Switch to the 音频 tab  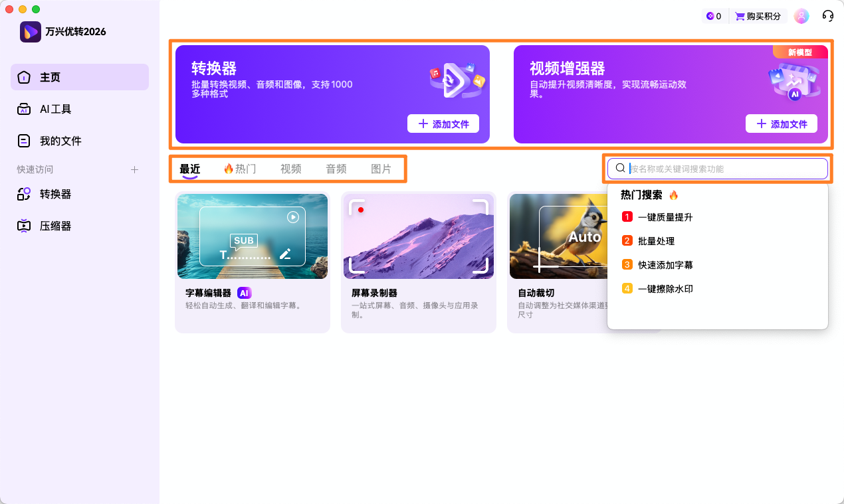(336, 169)
